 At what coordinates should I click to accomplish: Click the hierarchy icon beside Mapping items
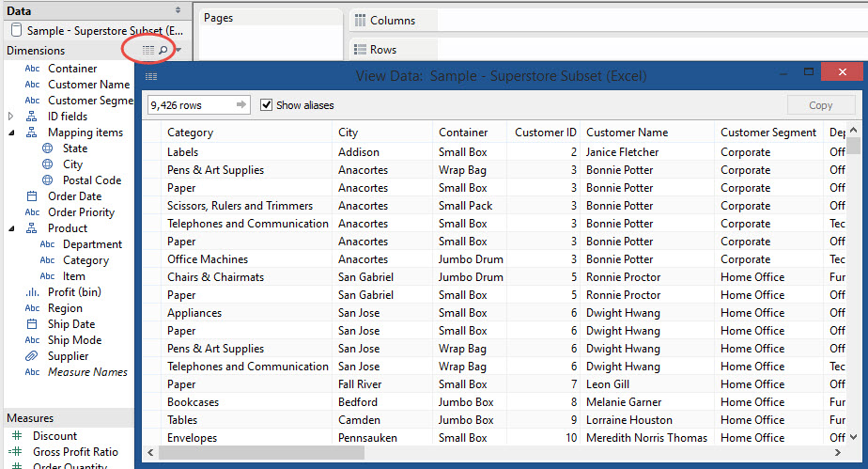[32, 133]
